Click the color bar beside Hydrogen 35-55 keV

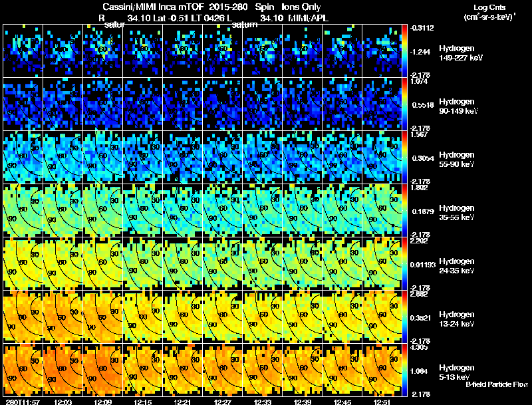[404, 211]
